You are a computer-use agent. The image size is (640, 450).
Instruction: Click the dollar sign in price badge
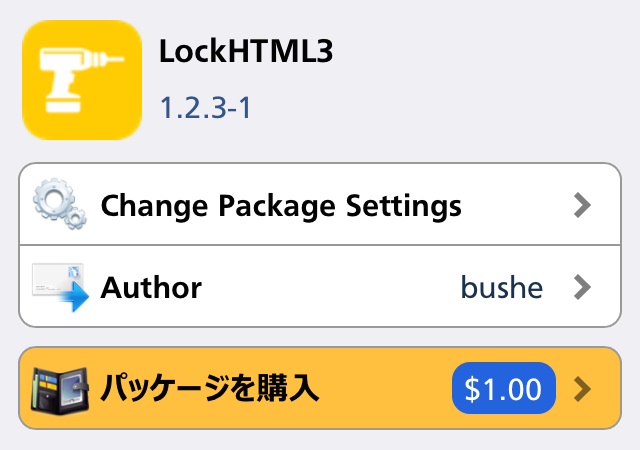pos(472,389)
